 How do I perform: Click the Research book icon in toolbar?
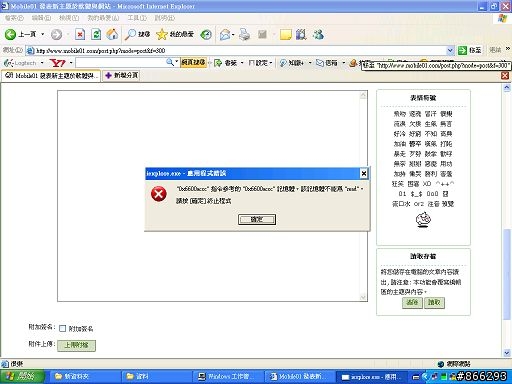[301, 34]
